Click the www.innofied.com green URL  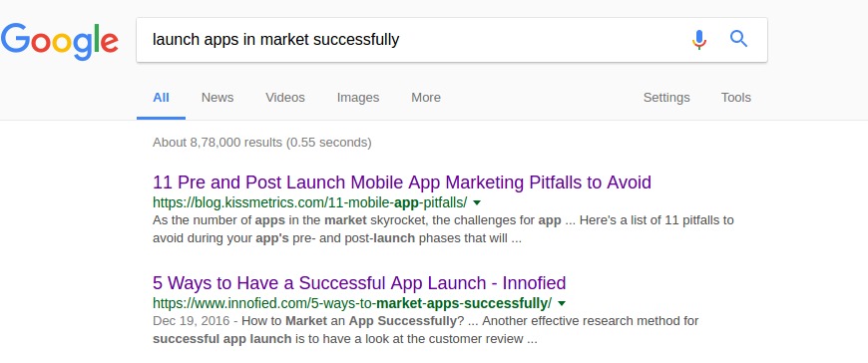click(x=352, y=303)
